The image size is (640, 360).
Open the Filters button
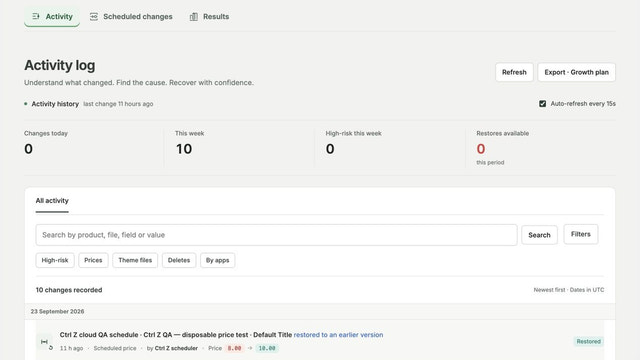point(581,234)
